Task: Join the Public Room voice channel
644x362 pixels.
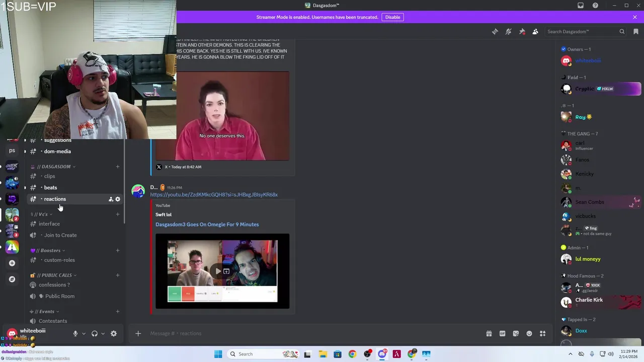Action: pyautogui.click(x=74, y=296)
